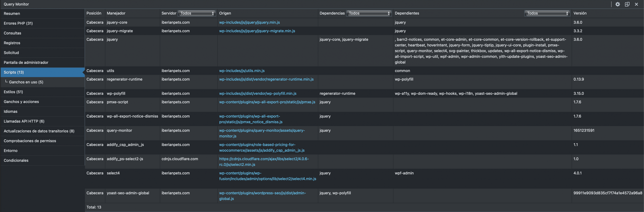Open Ganchos en uso (5) subpanel
The height and width of the screenshot is (212, 644).
(x=43, y=82)
